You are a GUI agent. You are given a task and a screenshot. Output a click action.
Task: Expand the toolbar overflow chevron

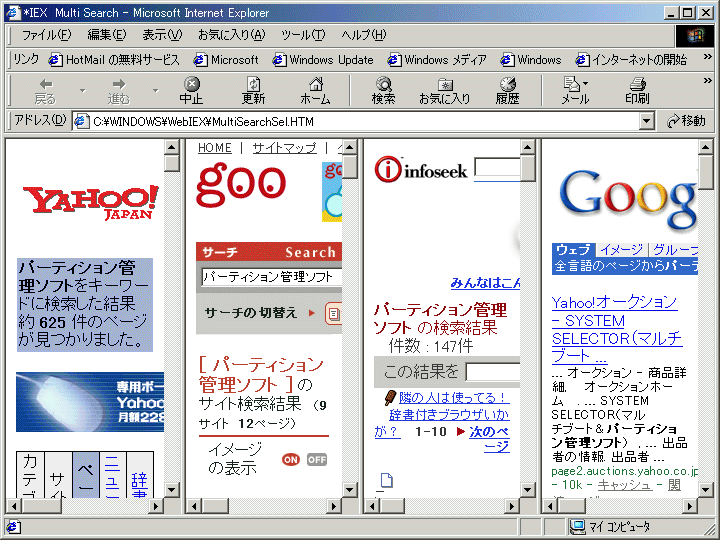(x=708, y=81)
